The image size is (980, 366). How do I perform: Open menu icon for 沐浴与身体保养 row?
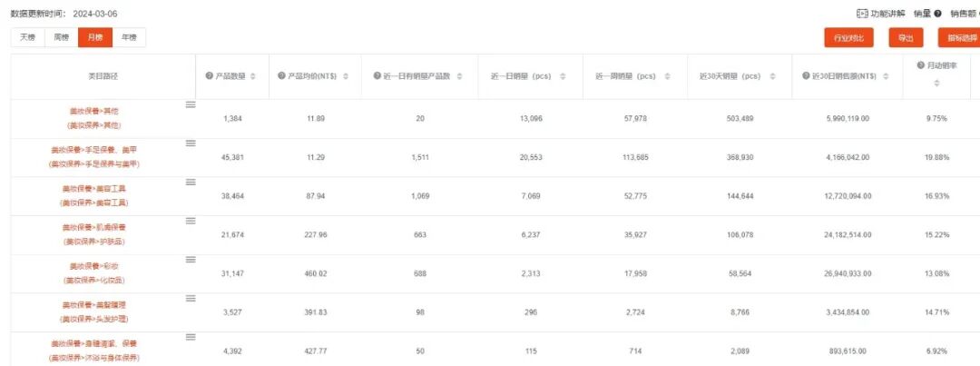(191, 337)
